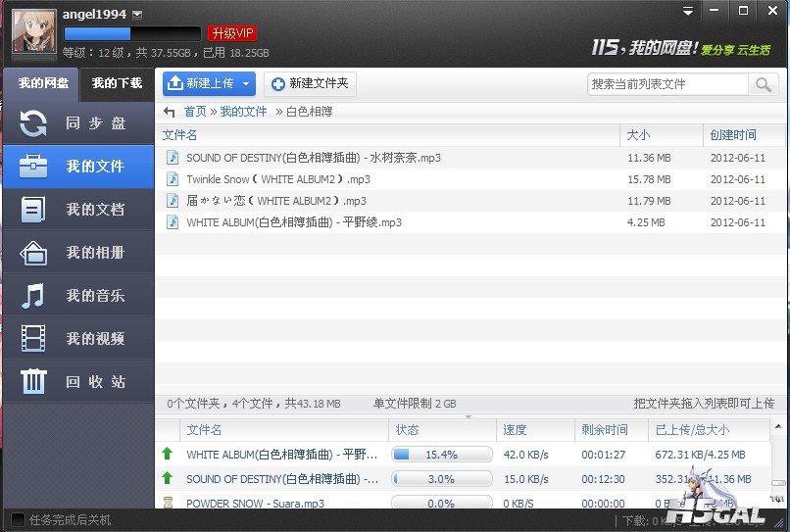Go to 首页 in the breadcrumb

coord(195,112)
